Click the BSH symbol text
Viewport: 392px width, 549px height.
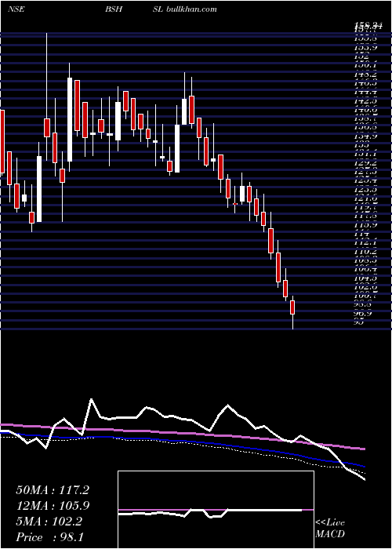pyautogui.click(x=114, y=9)
